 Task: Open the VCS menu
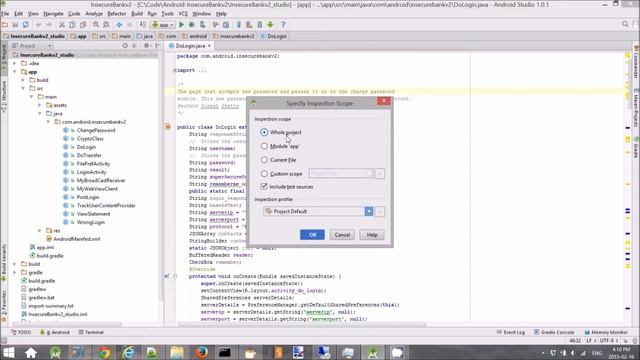click(x=183, y=14)
